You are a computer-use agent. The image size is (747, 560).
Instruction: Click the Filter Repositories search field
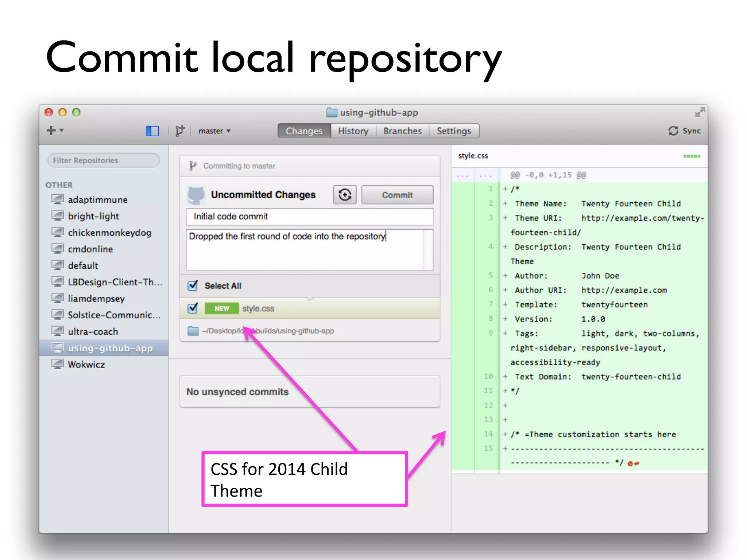click(104, 160)
